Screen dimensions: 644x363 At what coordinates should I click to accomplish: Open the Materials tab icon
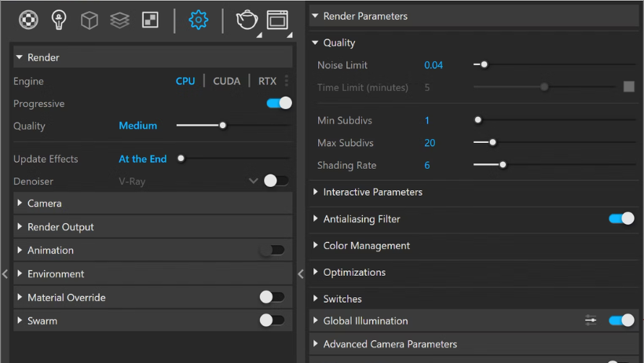(28, 20)
